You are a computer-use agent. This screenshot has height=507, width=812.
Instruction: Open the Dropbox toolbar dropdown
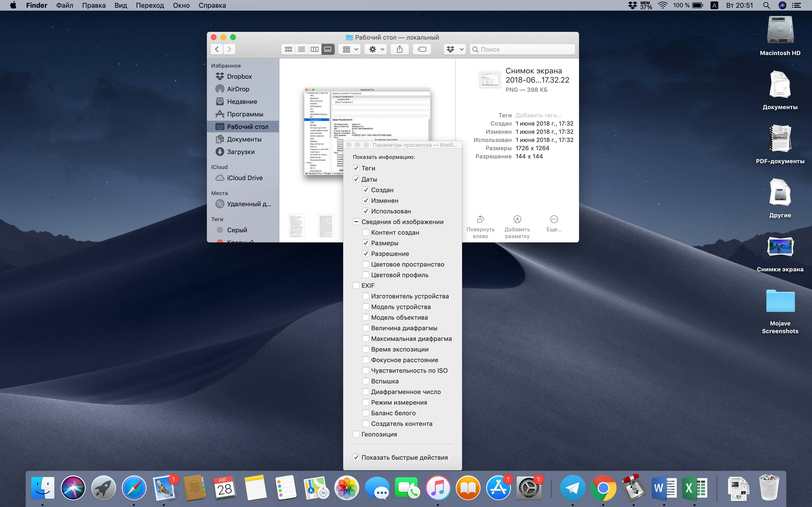coord(455,49)
